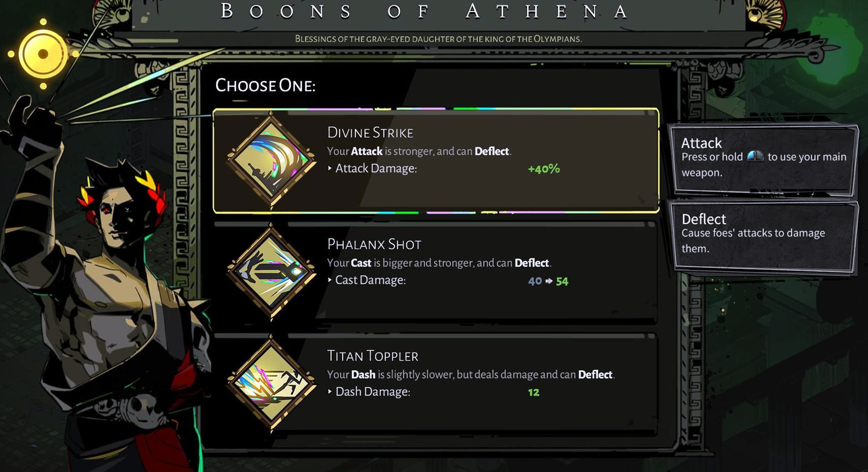
Task: Pick the Phalanx Shot boon icon
Action: 271,271
